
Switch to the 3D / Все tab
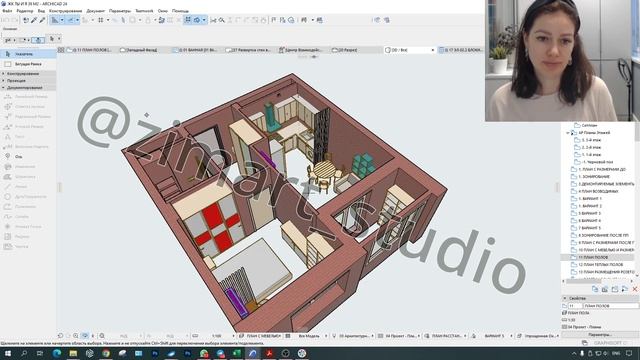(x=409, y=50)
